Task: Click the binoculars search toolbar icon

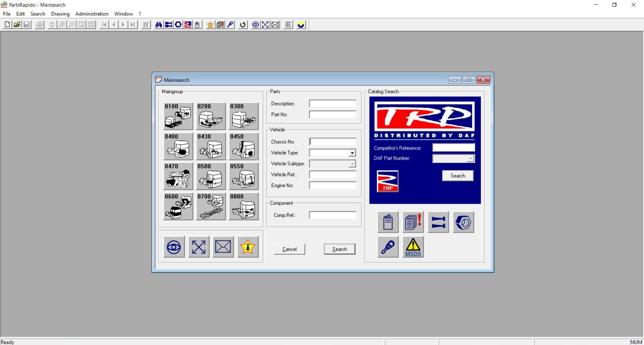Action: click(158, 25)
